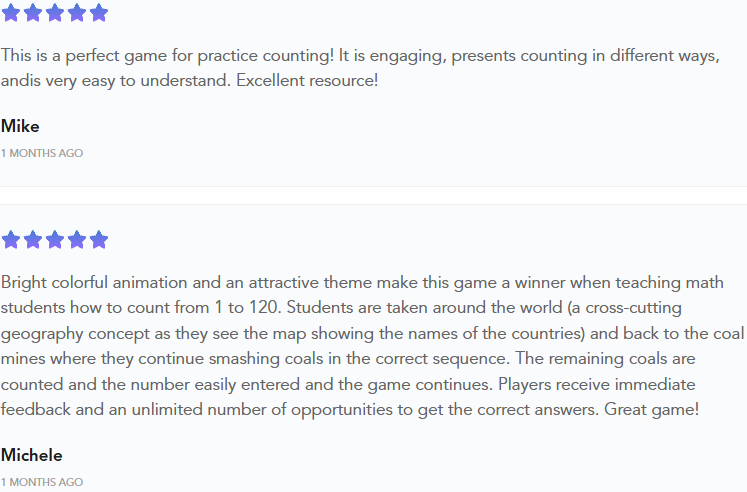Click third star in Michele's review rating

(55, 240)
